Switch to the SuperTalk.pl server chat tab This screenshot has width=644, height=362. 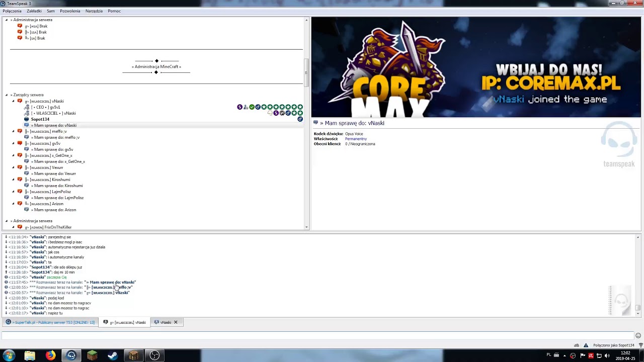(50, 322)
